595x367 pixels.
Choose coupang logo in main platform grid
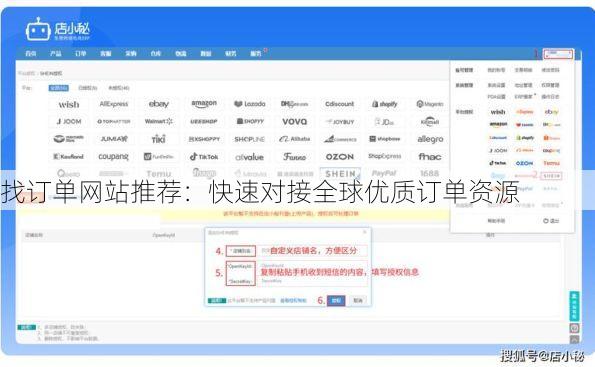coord(113,156)
